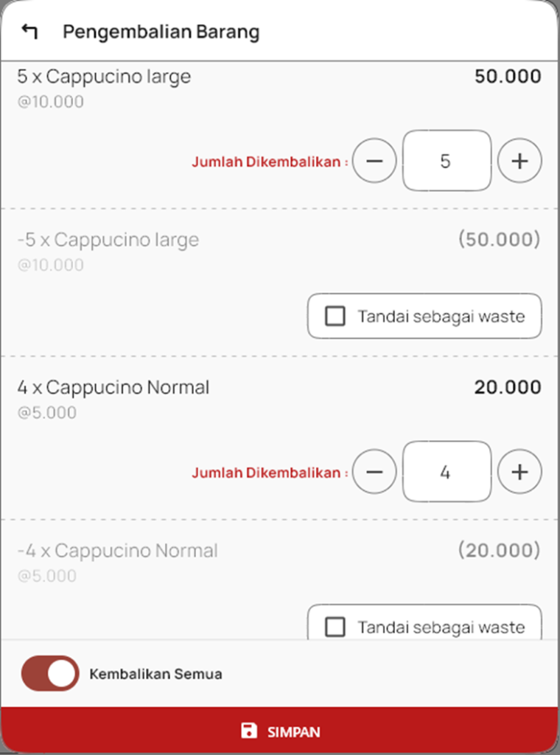
Task: Select the "5 x Cappucino large" item row
Action: [104, 77]
